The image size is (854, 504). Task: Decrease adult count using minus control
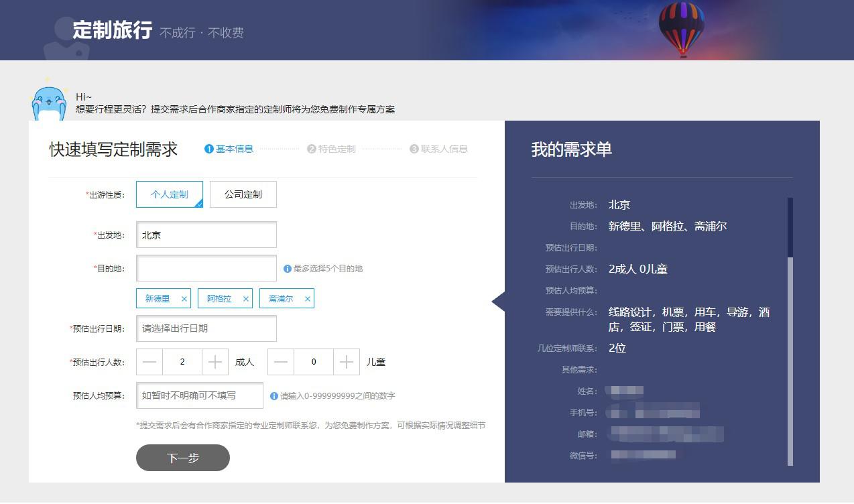coord(149,362)
